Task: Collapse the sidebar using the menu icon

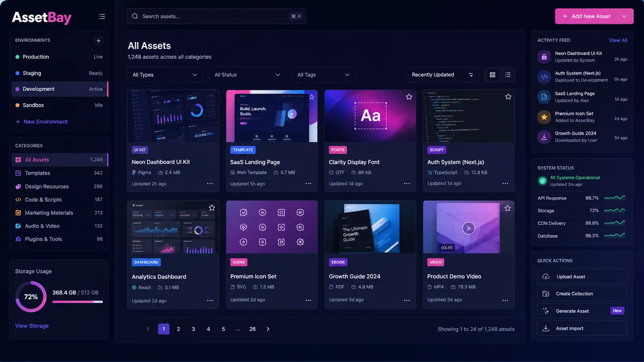Action: pyautogui.click(x=102, y=17)
